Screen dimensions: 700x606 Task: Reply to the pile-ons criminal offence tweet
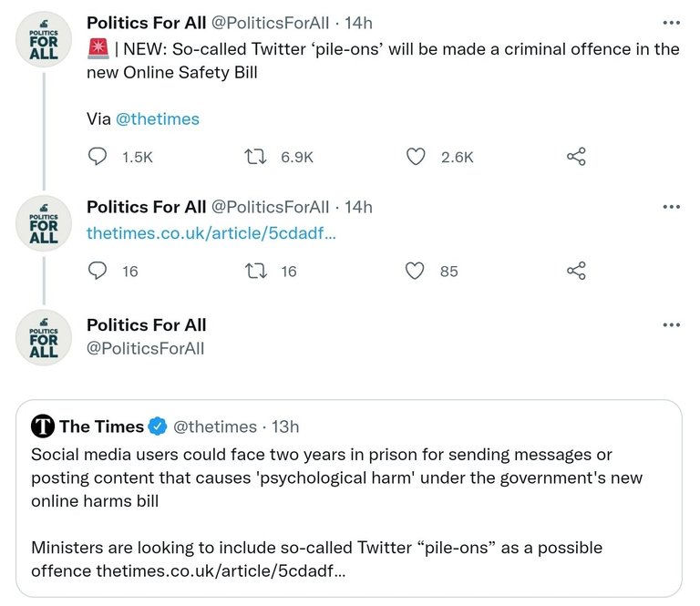point(98,157)
